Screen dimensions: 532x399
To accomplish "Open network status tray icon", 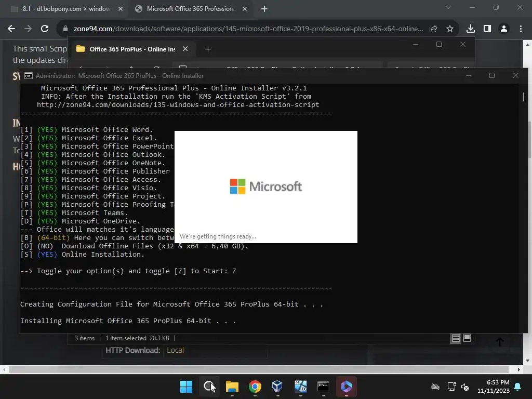I will click(x=451, y=387).
